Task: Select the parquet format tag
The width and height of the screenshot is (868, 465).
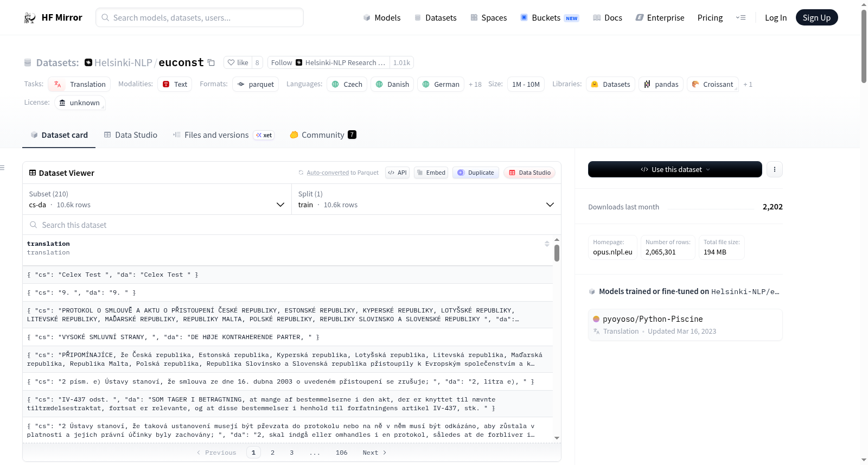Action: tap(256, 84)
